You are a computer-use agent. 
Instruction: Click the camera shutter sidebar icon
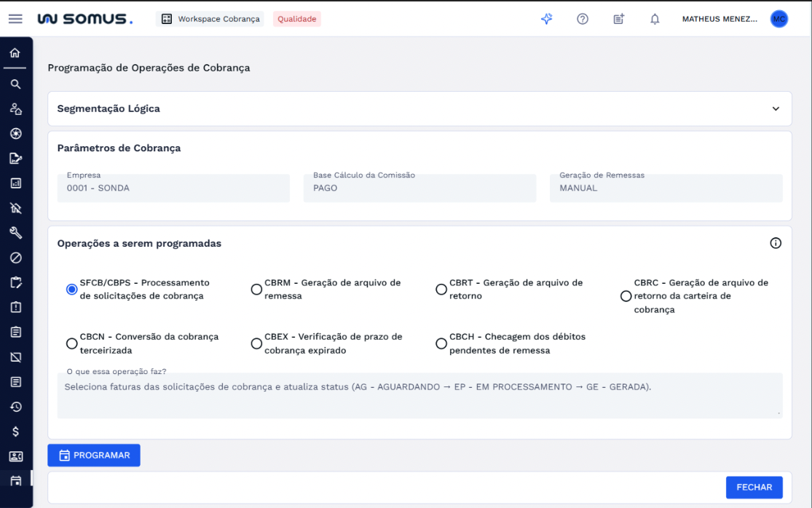pos(15,133)
